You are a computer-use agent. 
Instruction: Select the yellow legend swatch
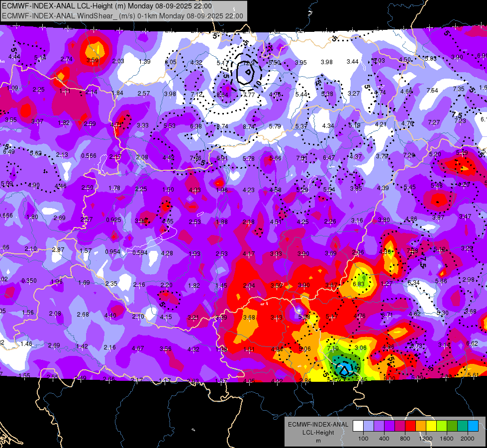click(431, 426)
